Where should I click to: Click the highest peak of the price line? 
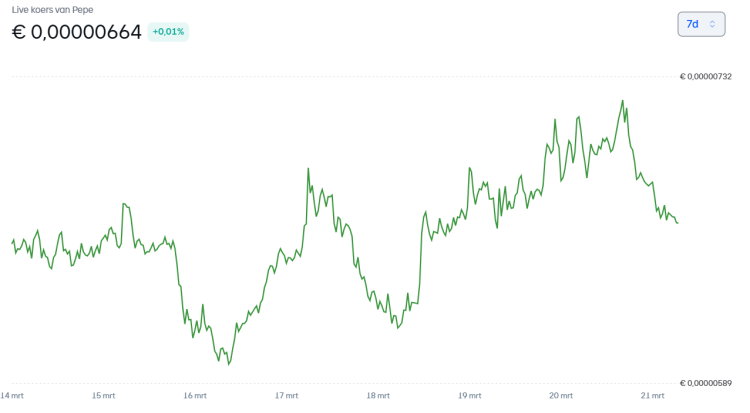point(623,101)
